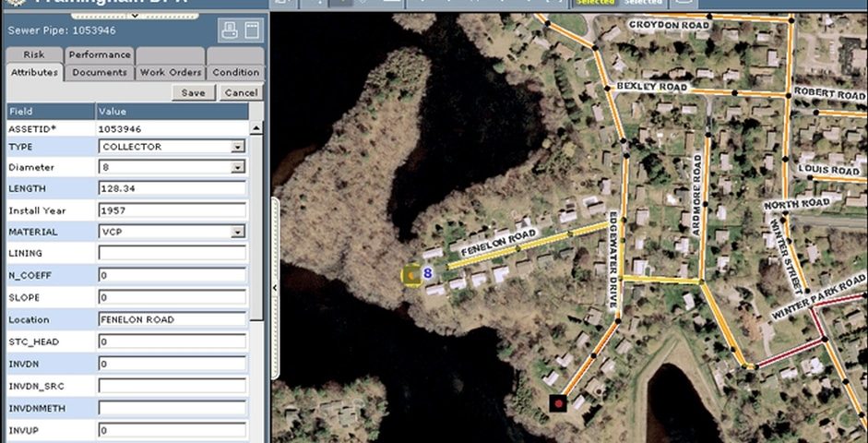Open the Condition tab

pos(236,73)
